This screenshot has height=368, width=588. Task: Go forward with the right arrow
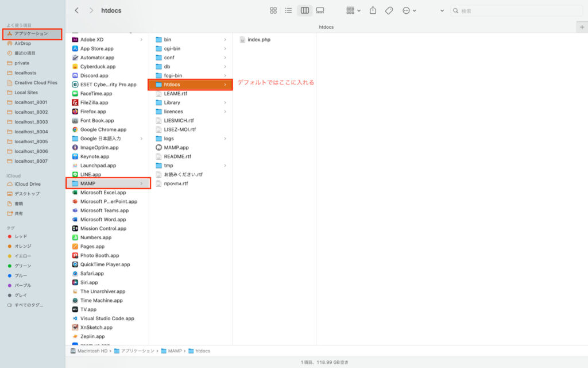[91, 10]
